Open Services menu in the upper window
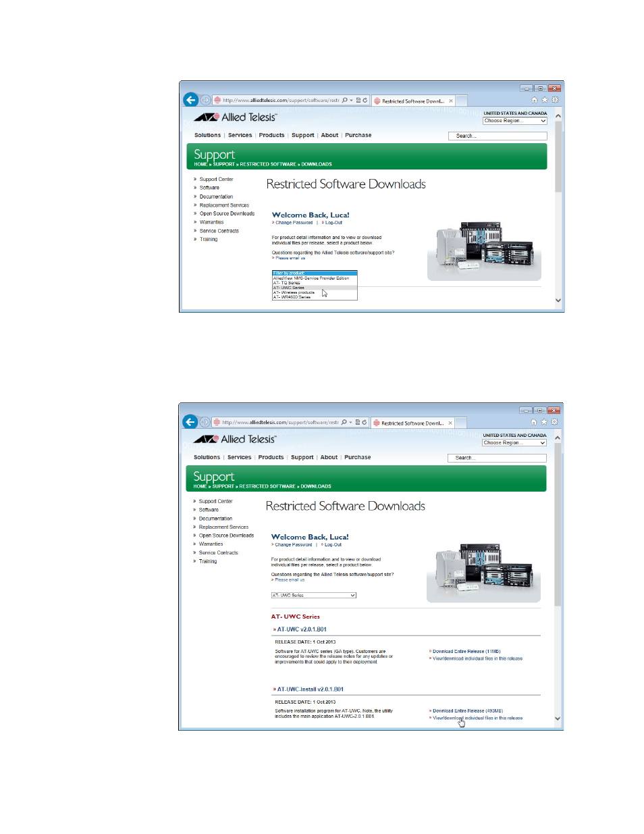The image size is (644, 834). point(240,135)
